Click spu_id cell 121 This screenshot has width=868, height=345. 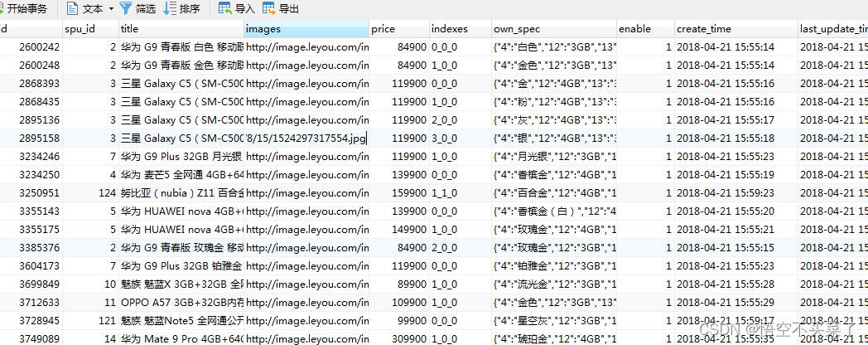(90, 322)
